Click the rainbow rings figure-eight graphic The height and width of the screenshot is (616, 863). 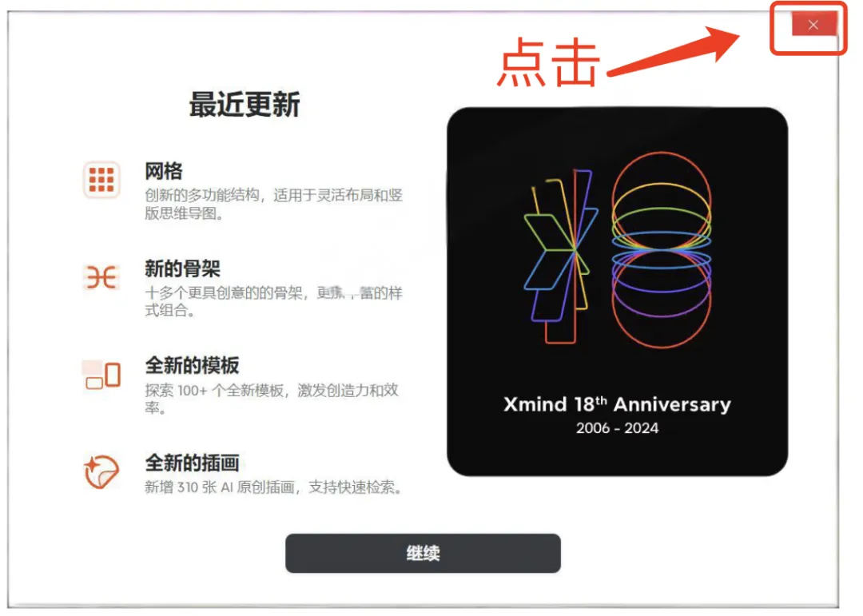[x=662, y=250]
